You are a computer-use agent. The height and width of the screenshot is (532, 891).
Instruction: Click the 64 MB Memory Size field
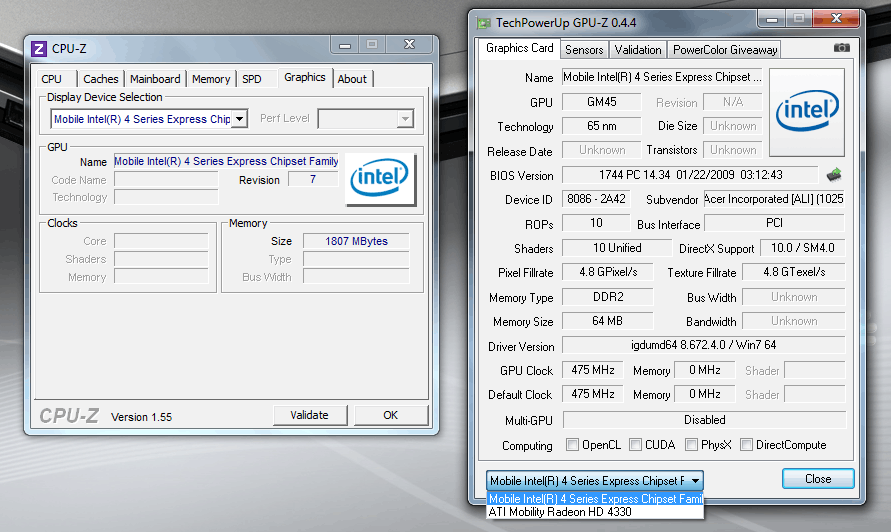607,321
